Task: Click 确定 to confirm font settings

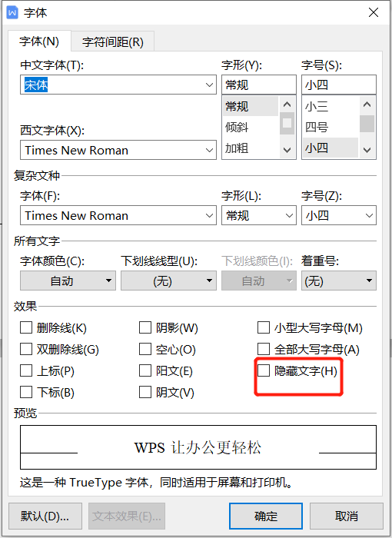Action: [x=266, y=516]
